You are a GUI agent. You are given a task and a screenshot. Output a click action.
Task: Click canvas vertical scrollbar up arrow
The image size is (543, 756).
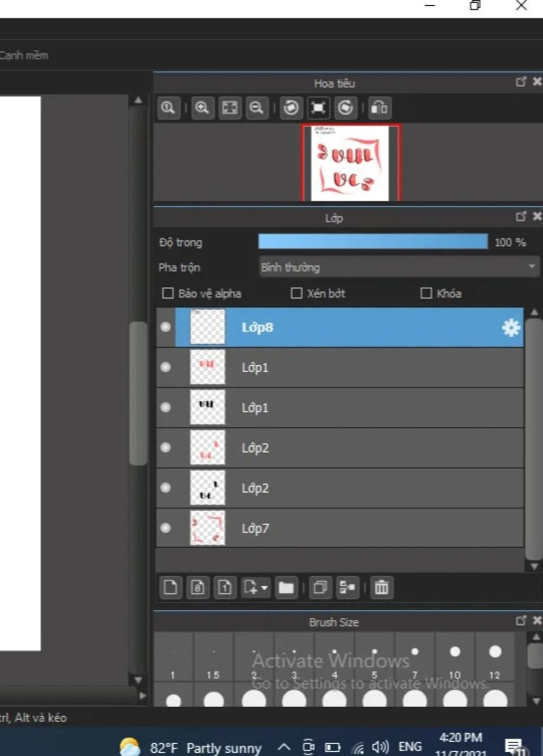tap(138, 100)
